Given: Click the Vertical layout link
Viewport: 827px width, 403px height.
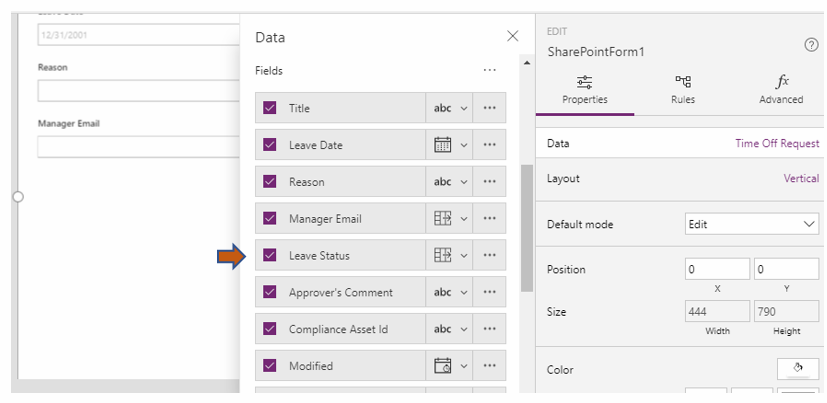Looking at the screenshot, I should (800, 179).
